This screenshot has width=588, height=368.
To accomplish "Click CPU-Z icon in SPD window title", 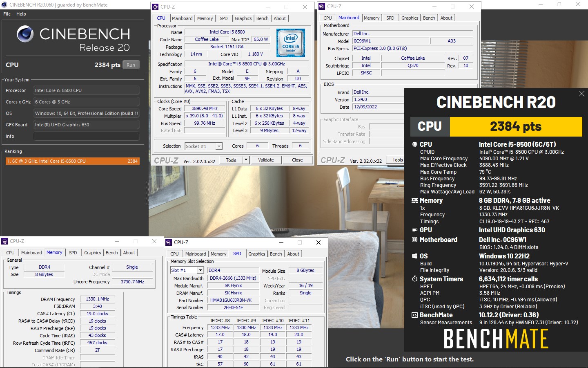I will [169, 242].
